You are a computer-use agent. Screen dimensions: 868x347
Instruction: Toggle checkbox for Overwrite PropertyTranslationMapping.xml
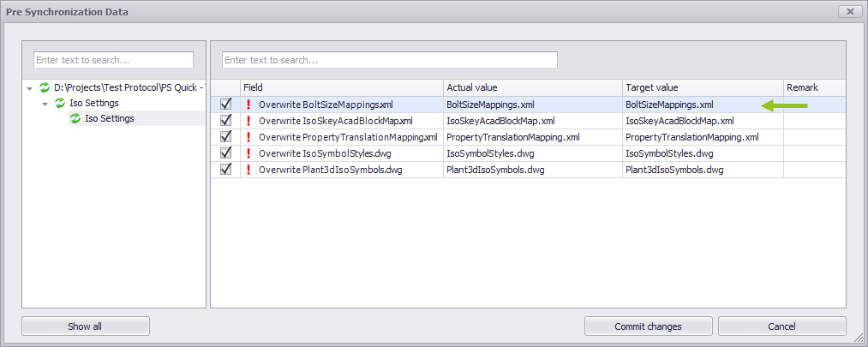(x=226, y=137)
